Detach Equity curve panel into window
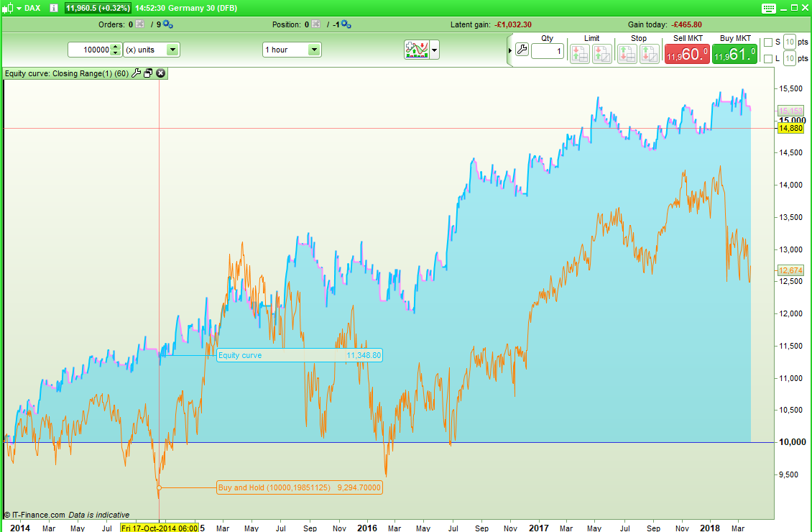This screenshot has height=532, width=812. click(148, 73)
